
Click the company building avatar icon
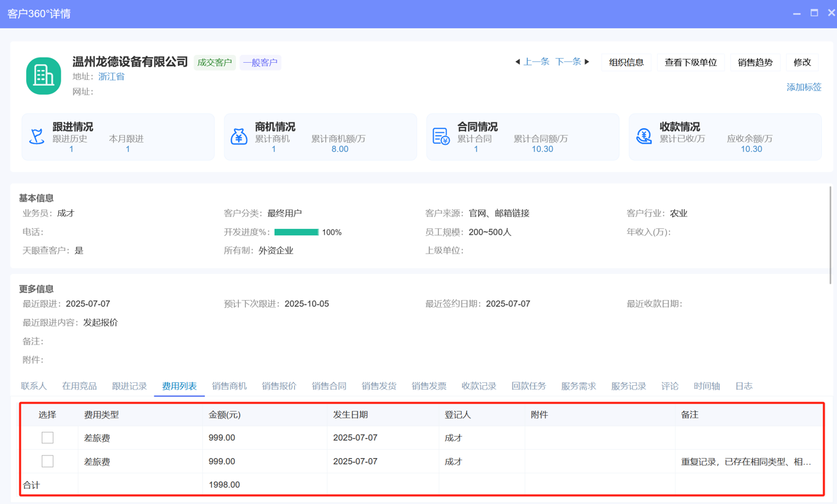[x=43, y=75]
